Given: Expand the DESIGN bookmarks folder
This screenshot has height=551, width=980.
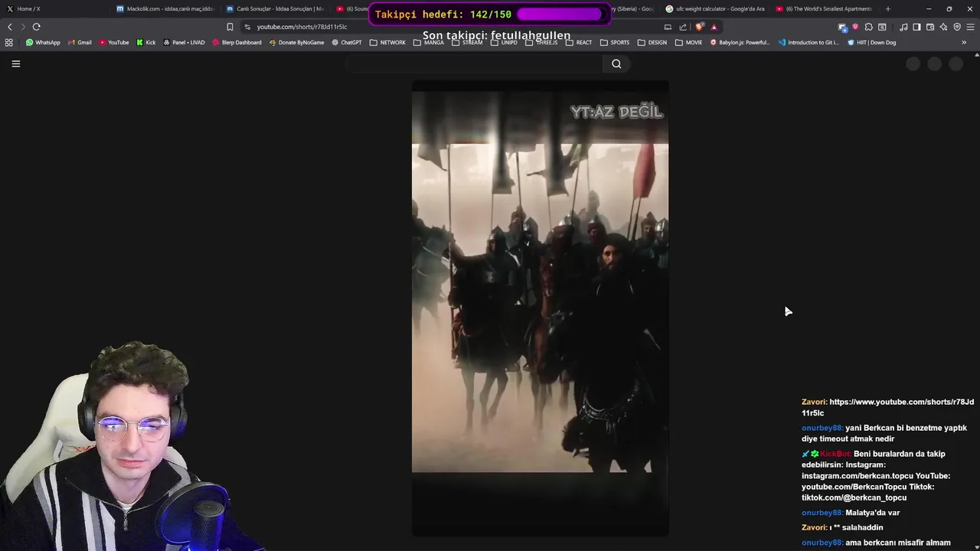Looking at the screenshot, I should [x=652, y=42].
